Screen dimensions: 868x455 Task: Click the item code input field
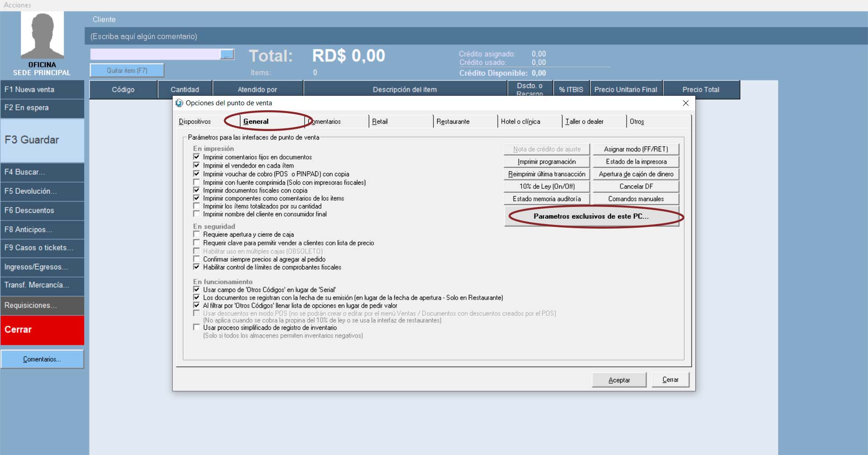(155, 55)
